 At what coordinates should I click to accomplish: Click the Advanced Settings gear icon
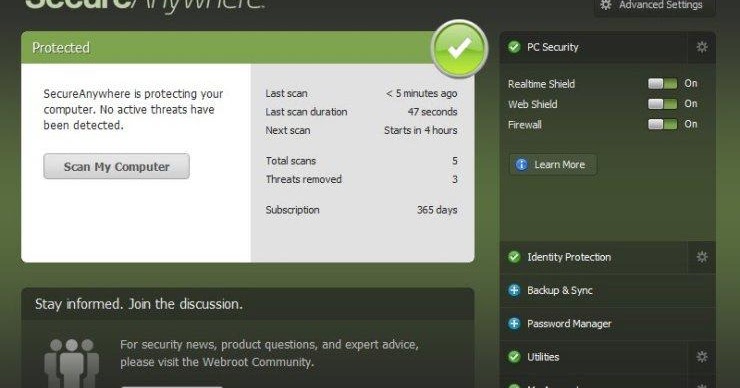coord(606,5)
